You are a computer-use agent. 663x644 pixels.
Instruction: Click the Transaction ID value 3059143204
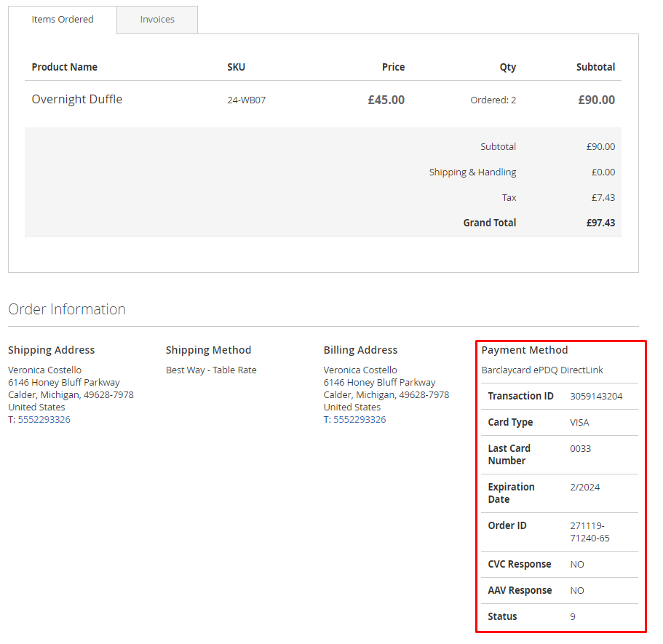click(x=596, y=396)
